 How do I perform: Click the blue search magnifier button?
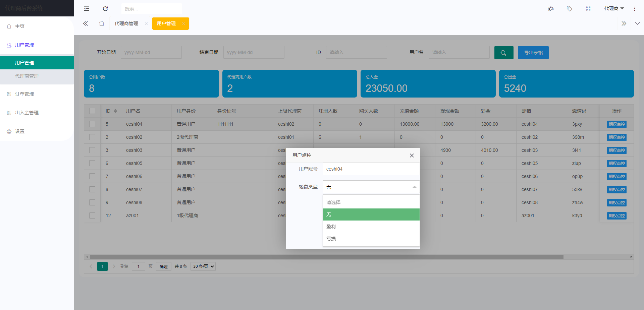click(x=503, y=53)
